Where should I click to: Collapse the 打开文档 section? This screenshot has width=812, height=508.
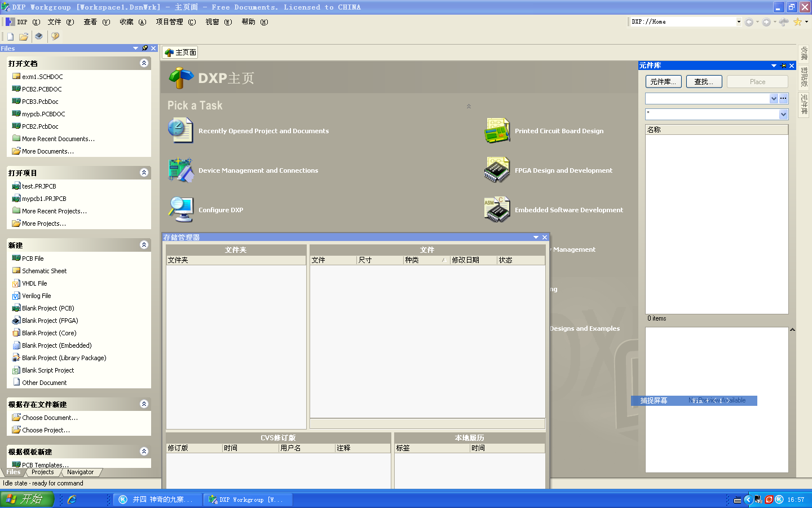click(x=144, y=63)
